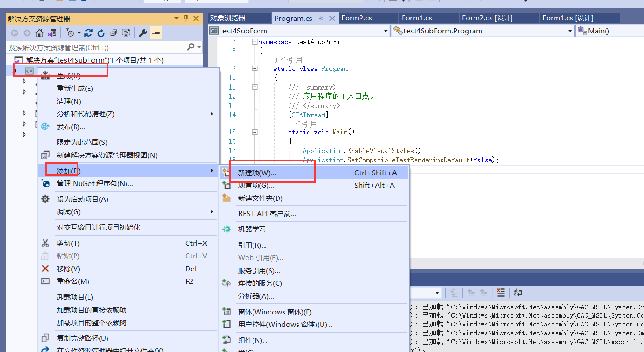The height and width of the screenshot is (352, 644).
Task: Open Solution Explorer Home view
Action: pos(39,32)
